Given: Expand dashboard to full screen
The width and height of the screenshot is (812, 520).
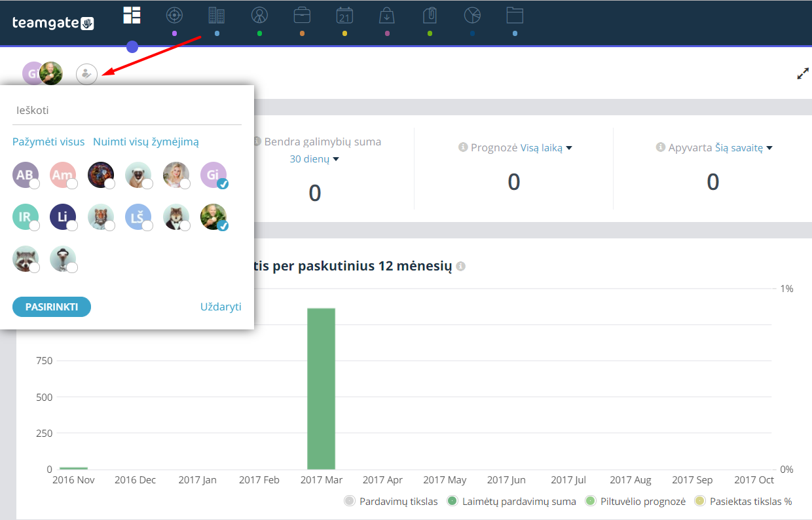Looking at the screenshot, I should (x=803, y=74).
